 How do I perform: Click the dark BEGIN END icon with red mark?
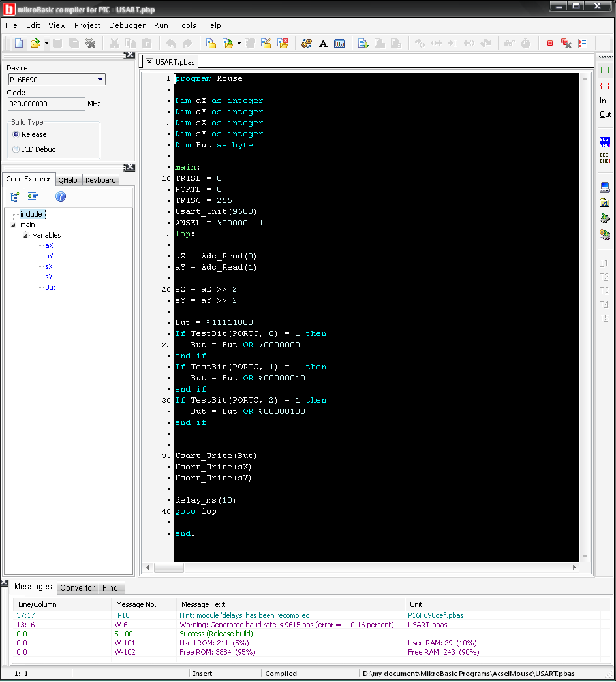tap(605, 158)
